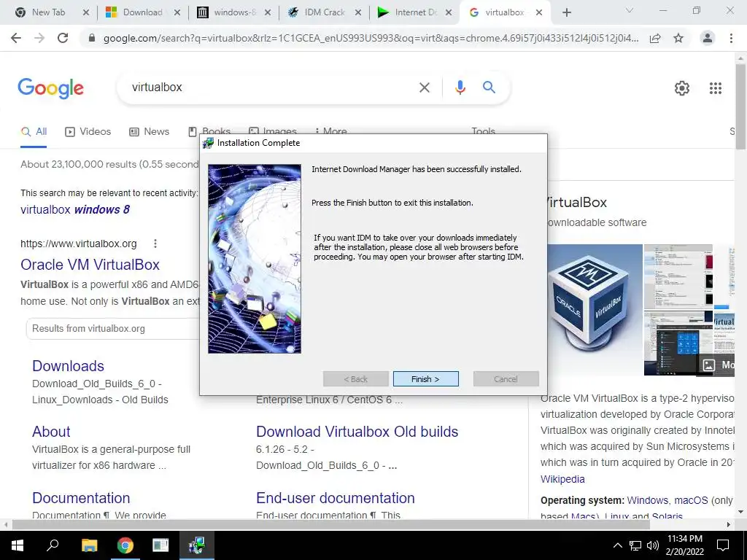This screenshot has width=747, height=560.
Task: Open taskbar search magnifier
Action: tap(53, 545)
